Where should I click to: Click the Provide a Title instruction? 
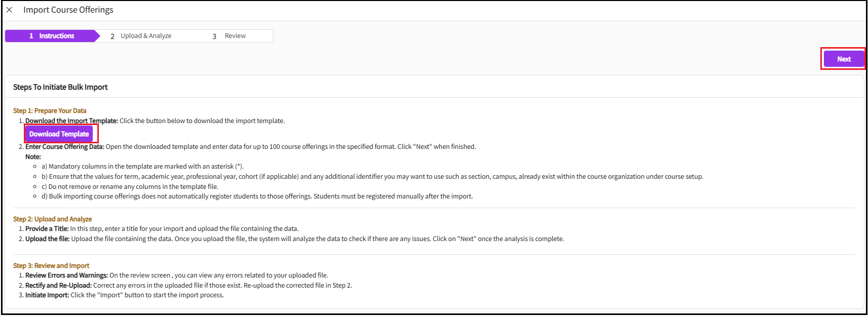(x=46, y=228)
